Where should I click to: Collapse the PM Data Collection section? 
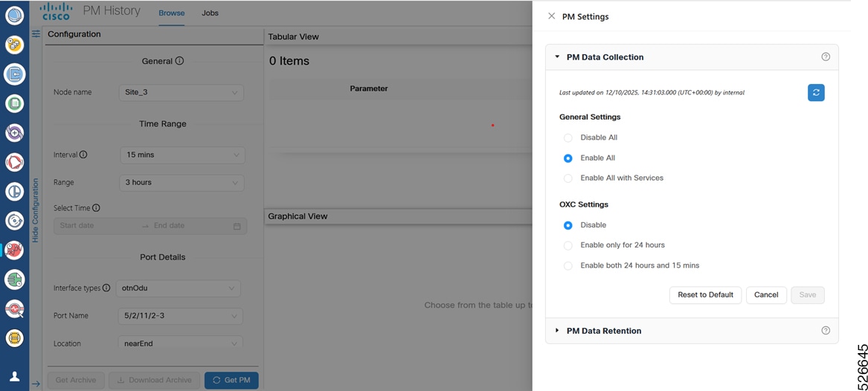point(557,57)
